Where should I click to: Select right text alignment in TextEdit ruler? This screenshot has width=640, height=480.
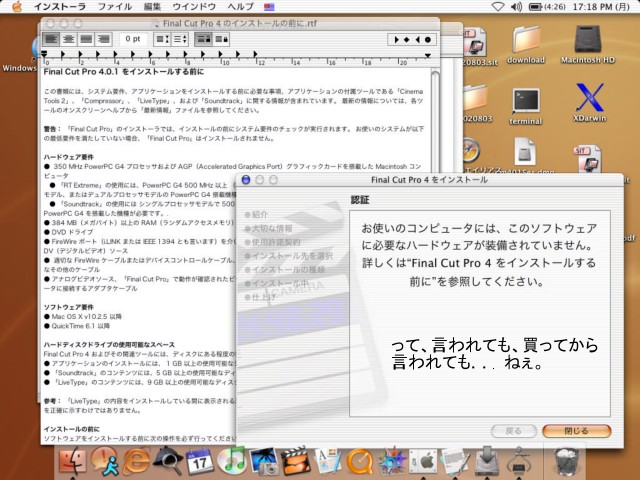coord(104,39)
